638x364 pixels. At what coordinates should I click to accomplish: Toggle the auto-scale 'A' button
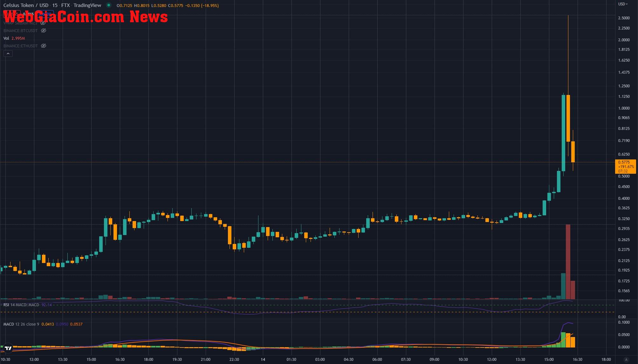pyautogui.click(x=626, y=360)
